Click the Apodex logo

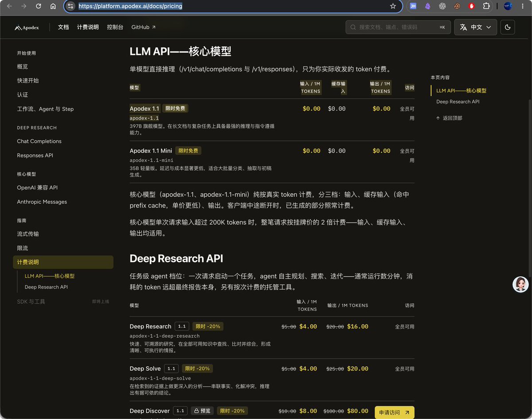pyautogui.click(x=27, y=27)
